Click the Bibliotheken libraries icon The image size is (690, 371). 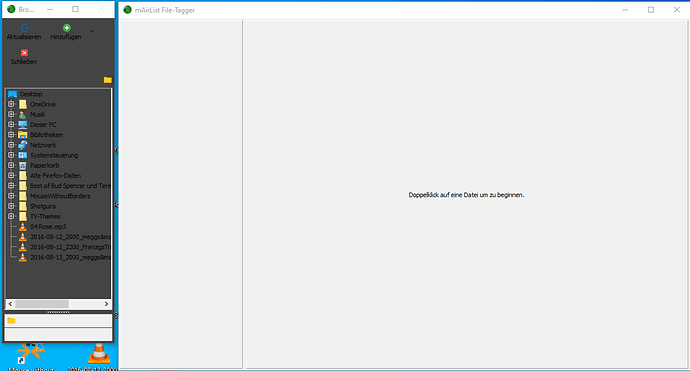pyautogui.click(x=23, y=135)
